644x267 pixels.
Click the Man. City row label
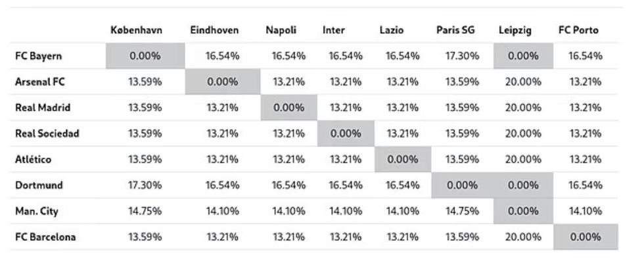[39, 211]
